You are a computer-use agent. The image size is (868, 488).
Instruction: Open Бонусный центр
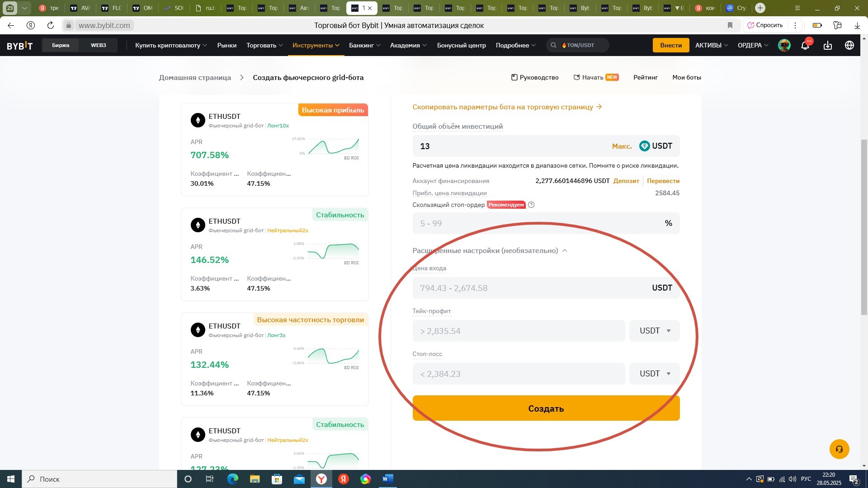[x=461, y=45]
